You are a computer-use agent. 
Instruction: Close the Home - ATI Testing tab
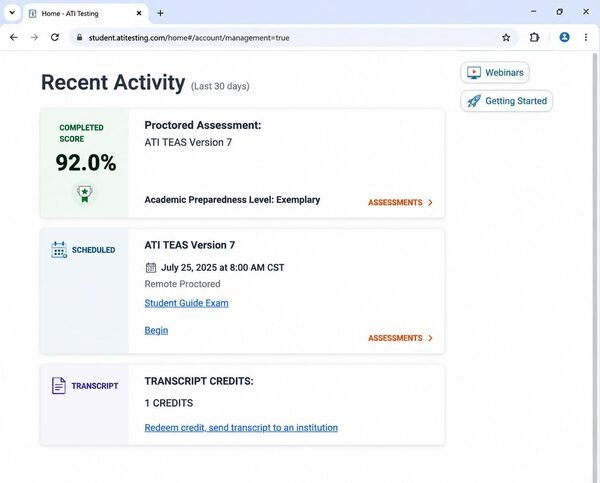point(139,13)
